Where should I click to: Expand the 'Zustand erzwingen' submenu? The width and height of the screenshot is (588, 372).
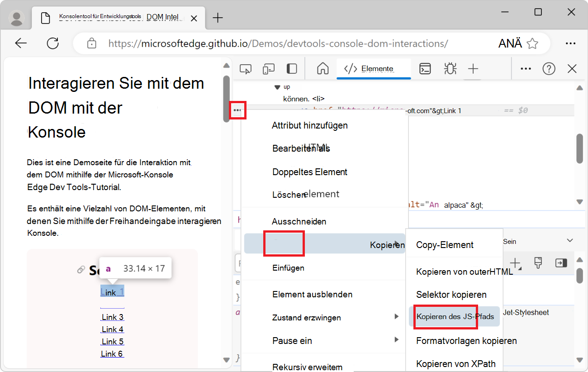pos(325,317)
